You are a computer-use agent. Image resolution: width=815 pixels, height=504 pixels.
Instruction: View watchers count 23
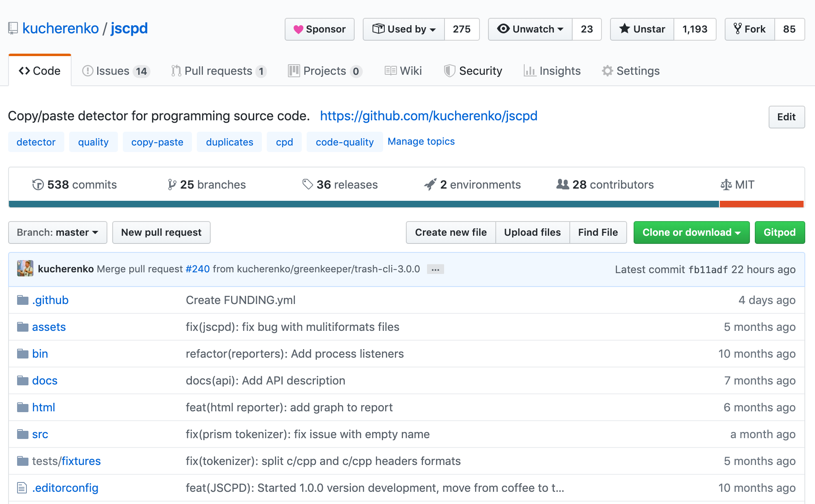[x=587, y=29]
